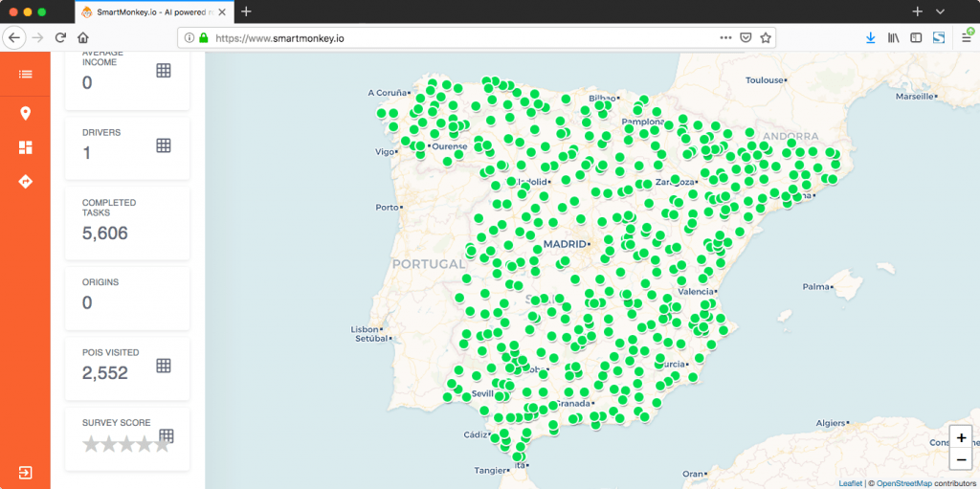The height and width of the screenshot is (489, 980).
Task: Click the A Coruña label on map
Action: pos(388,93)
